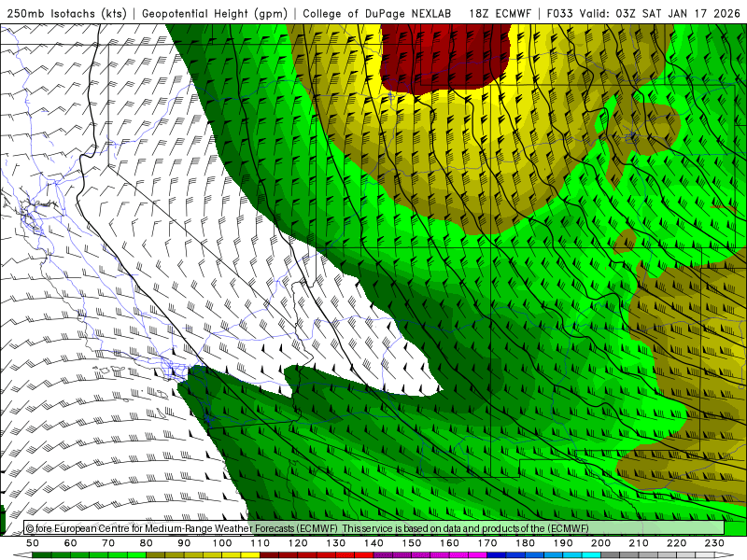
Task: Click the '70' color scale label
Action: point(108,543)
